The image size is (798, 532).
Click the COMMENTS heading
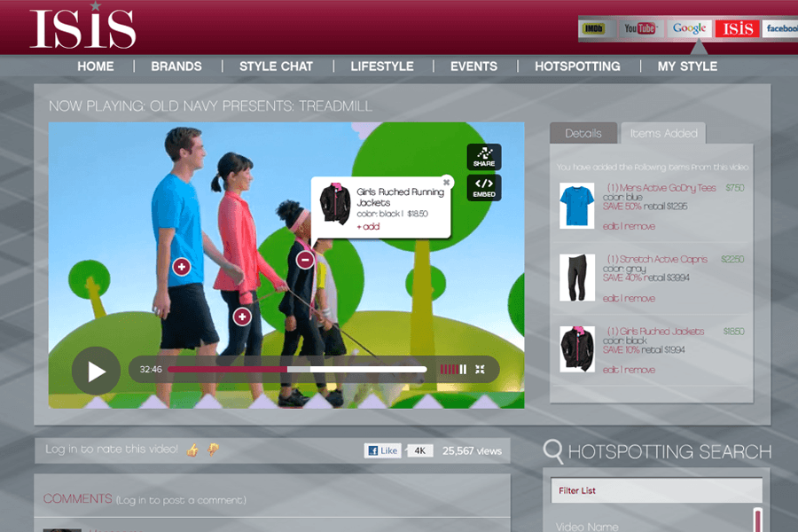tap(77, 499)
